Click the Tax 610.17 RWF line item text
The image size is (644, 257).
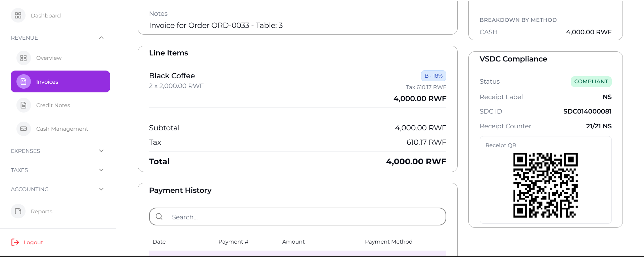[426, 87]
